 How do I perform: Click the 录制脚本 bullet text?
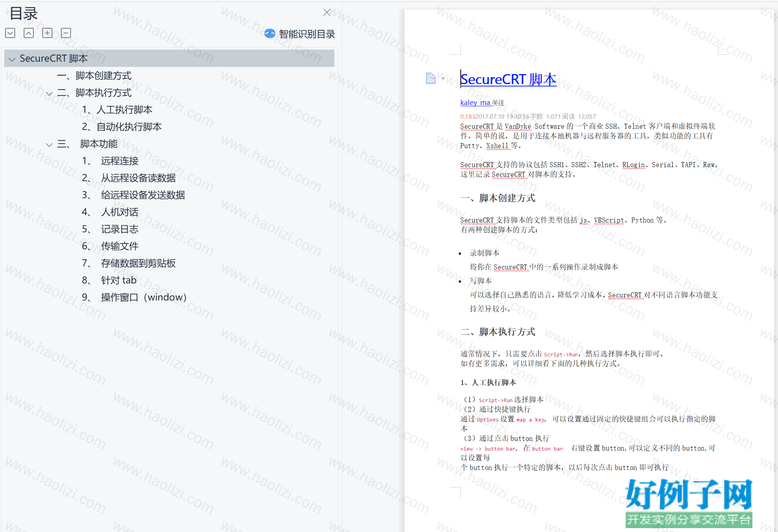485,253
